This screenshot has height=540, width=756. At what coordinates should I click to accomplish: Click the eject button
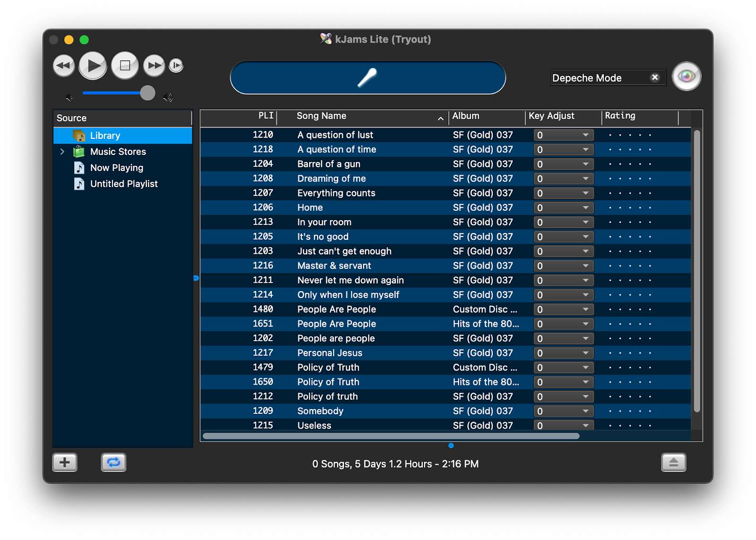(x=674, y=463)
